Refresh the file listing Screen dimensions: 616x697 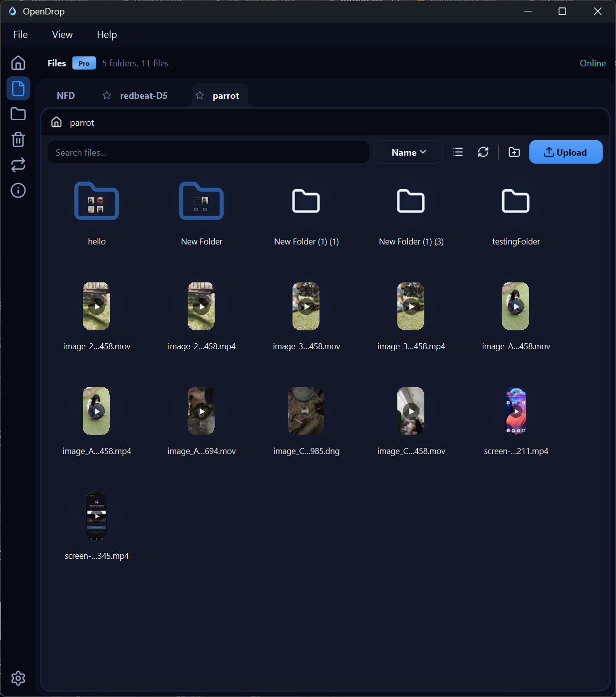click(483, 152)
